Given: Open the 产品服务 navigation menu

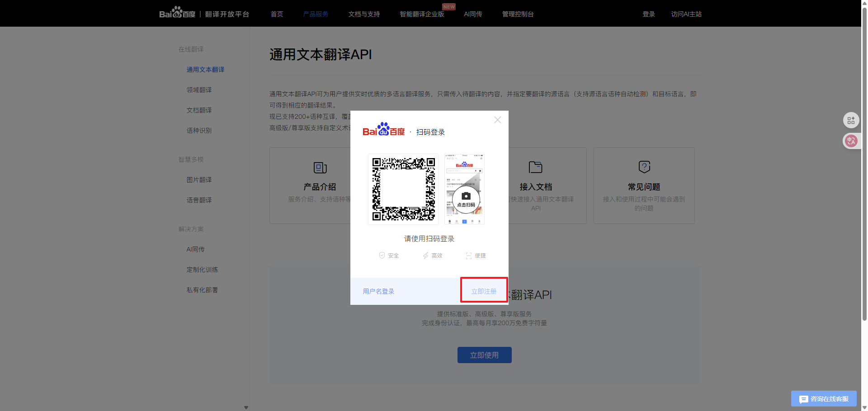Looking at the screenshot, I should (x=316, y=14).
